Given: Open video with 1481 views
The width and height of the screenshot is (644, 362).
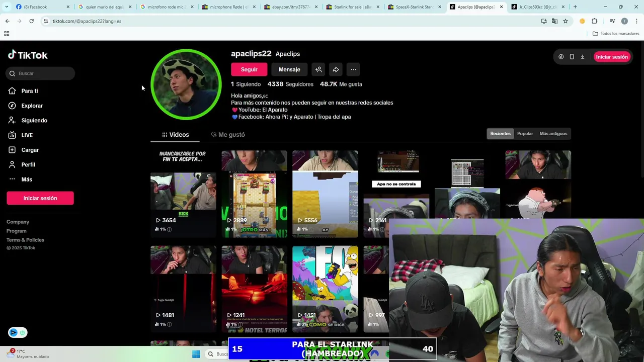Looking at the screenshot, I should (x=183, y=289).
